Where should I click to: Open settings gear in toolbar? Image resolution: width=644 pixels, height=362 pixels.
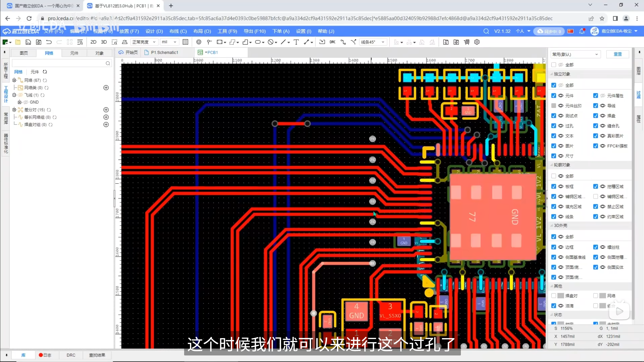pos(477,42)
